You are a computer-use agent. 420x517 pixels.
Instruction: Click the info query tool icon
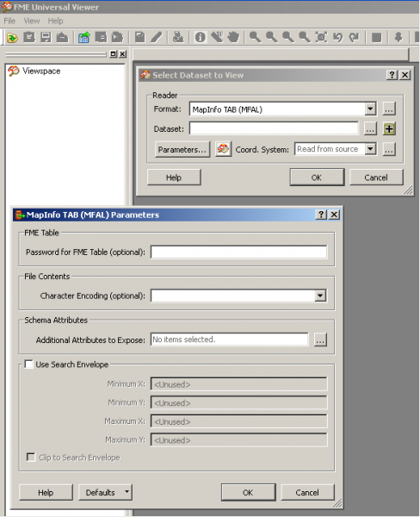[x=201, y=37]
